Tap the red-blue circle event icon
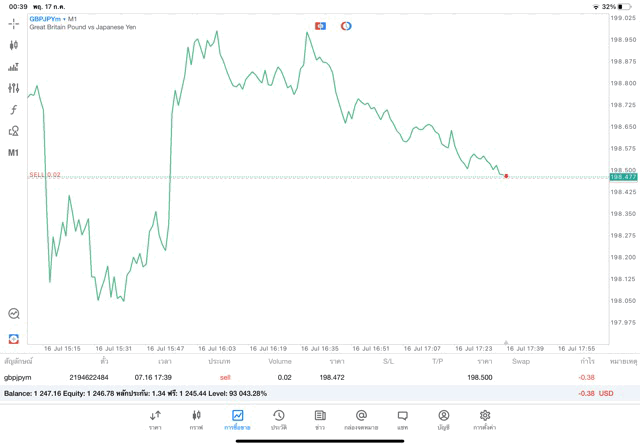 [346, 24]
